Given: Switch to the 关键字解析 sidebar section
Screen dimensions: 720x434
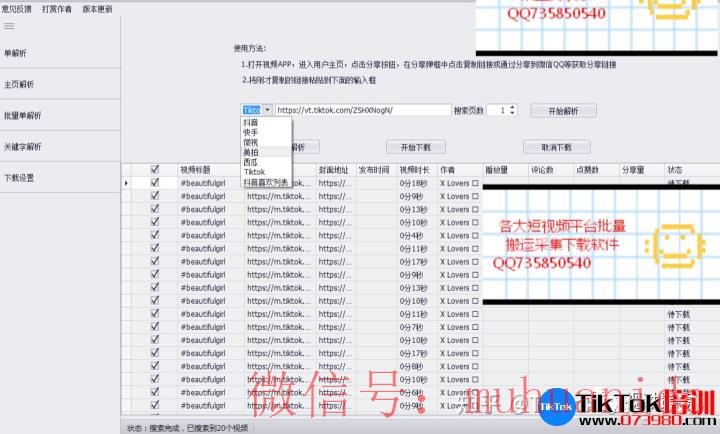Looking at the screenshot, I should pos(60,147).
